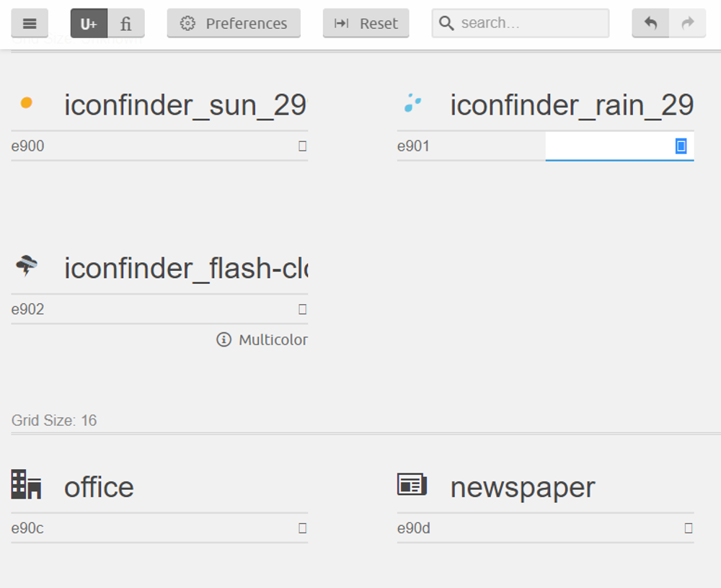
Task: Click the highlighted e901 character field
Action: tap(619, 146)
